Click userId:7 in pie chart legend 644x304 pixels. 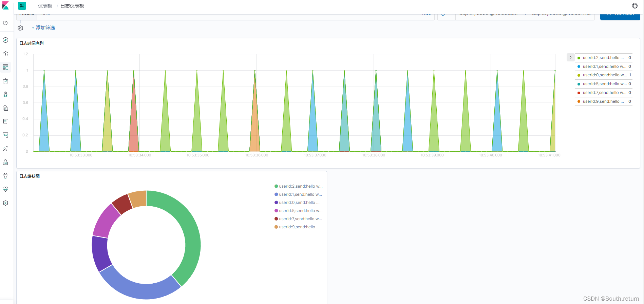(x=299, y=219)
